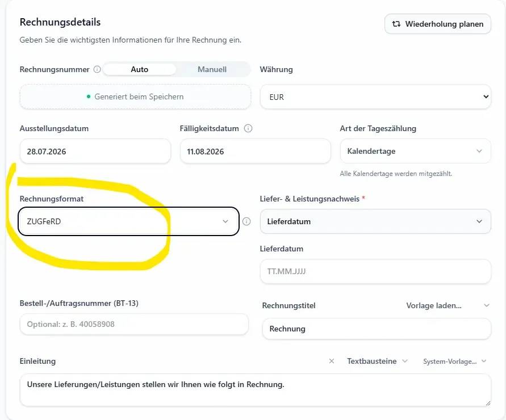Click the Wiederholung planen button
This screenshot has width=506, height=420.
pos(438,24)
